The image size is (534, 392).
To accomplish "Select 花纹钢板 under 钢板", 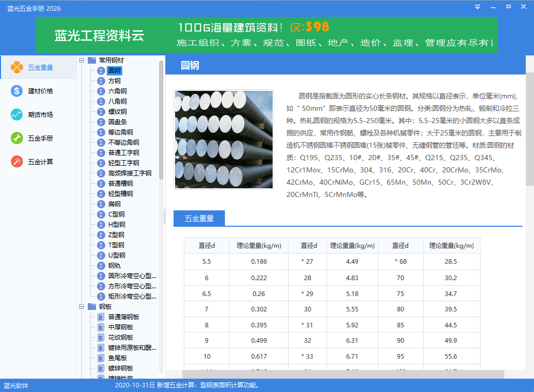I will pyautogui.click(x=121, y=337).
